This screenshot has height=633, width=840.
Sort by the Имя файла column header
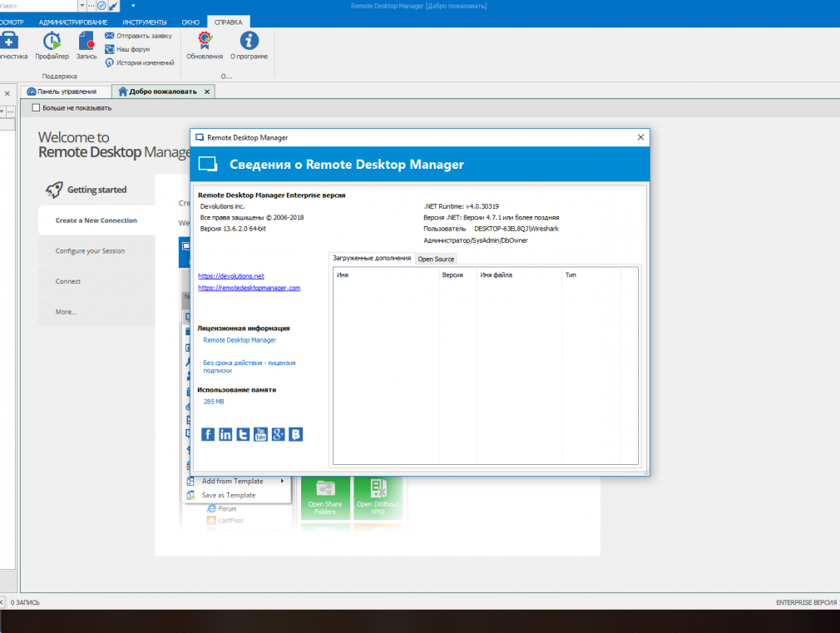click(519, 275)
